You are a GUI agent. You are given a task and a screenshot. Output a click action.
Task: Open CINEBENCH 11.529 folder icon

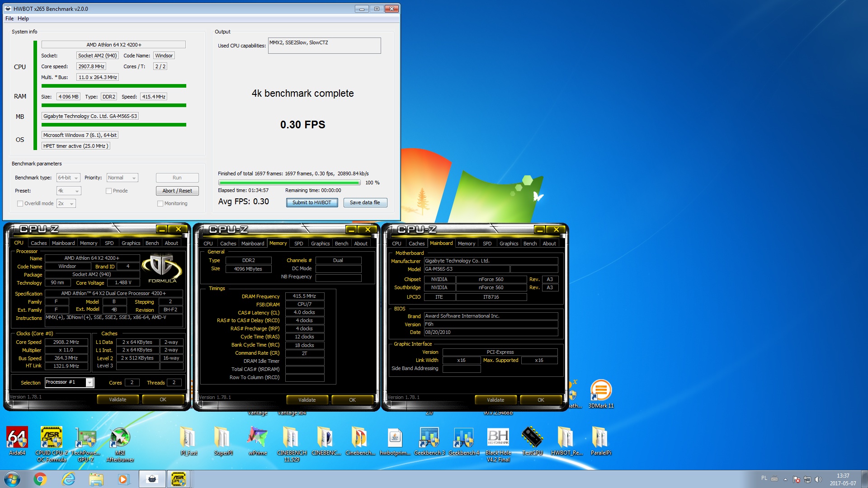coord(292,444)
